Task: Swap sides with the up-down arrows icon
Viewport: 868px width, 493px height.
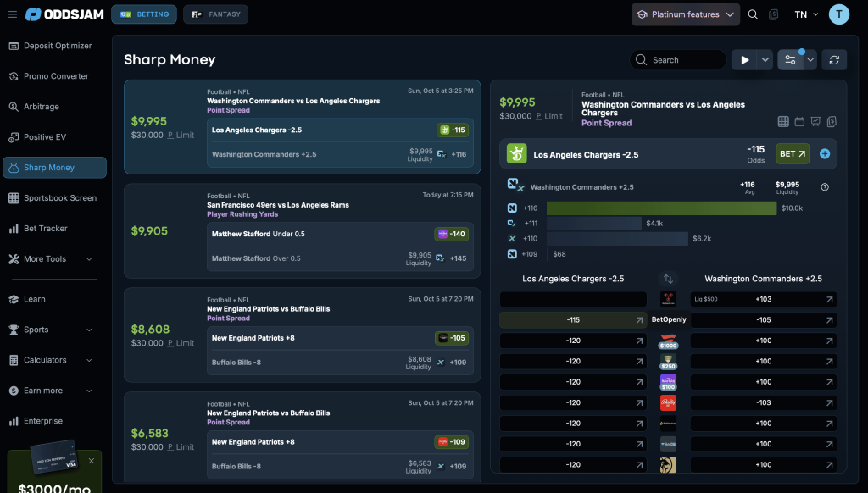Action: pos(668,279)
